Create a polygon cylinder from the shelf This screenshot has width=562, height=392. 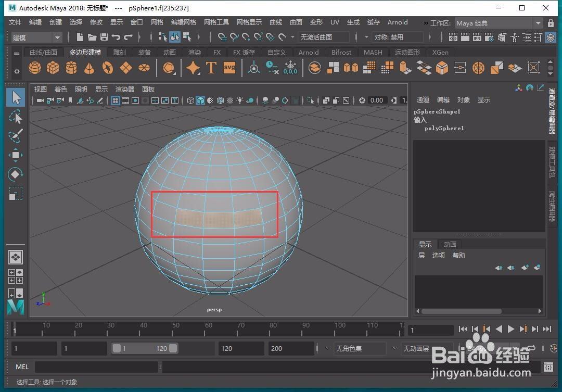[x=71, y=68]
